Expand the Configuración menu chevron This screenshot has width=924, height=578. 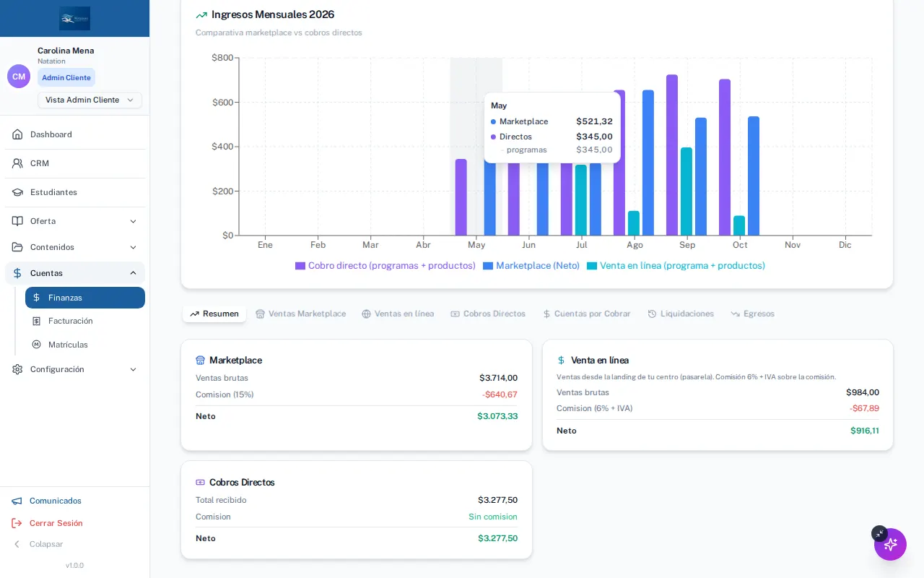[133, 369]
